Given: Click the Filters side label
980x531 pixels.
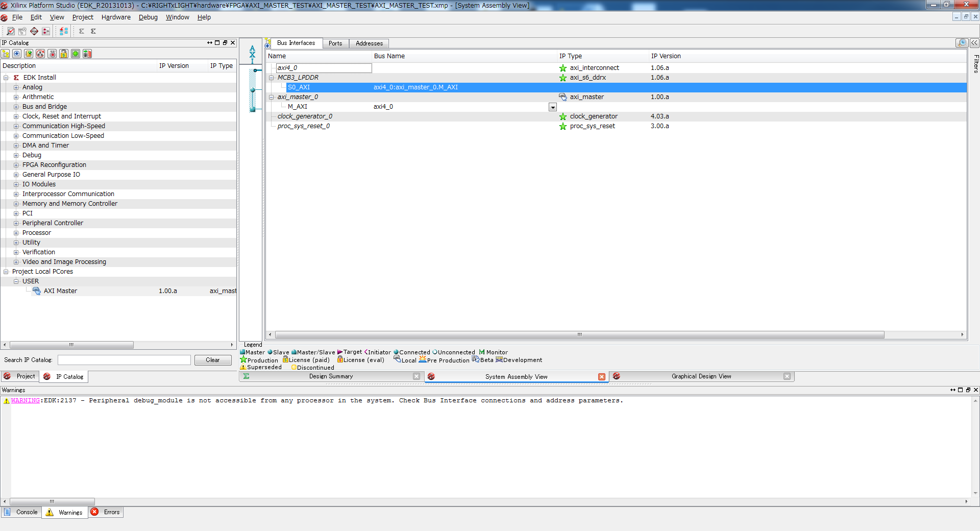Looking at the screenshot, I should [x=976, y=64].
